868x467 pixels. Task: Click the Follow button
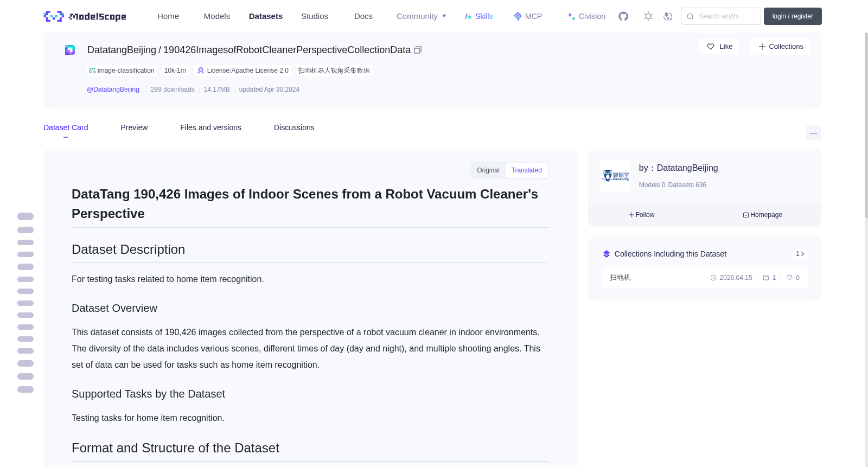pyautogui.click(x=641, y=215)
